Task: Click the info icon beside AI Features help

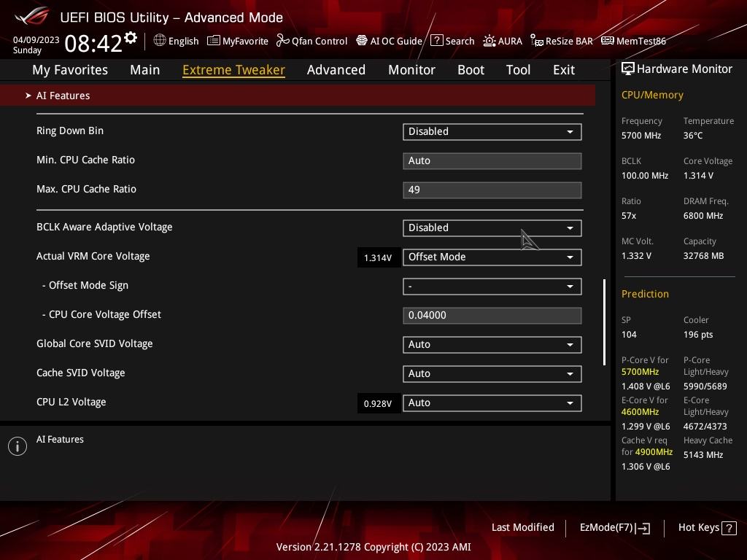Action: (18, 446)
